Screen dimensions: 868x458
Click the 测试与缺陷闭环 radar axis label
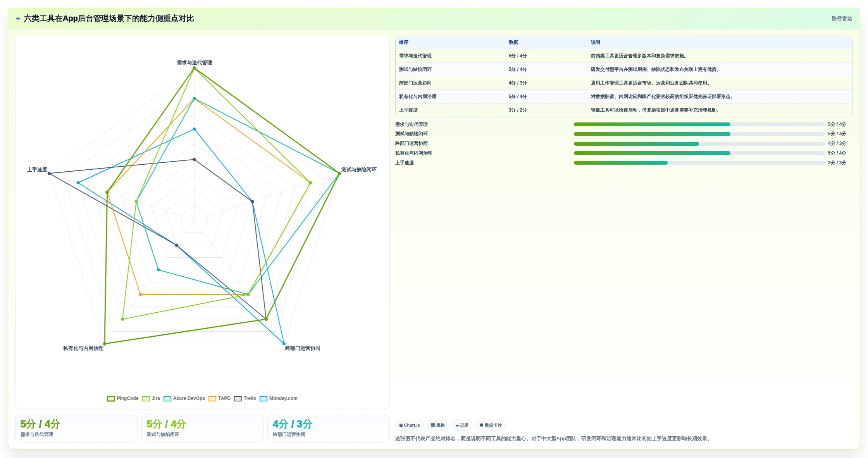click(x=359, y=170)
